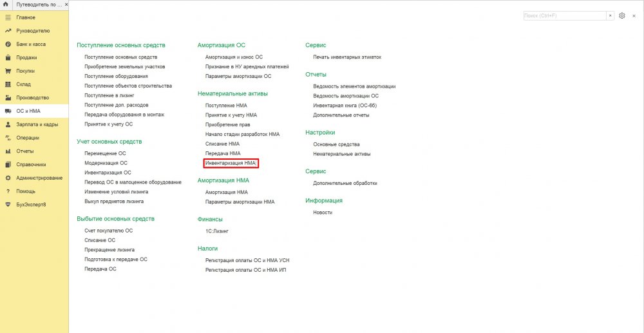Open the Покупки shopping cart icon

8,71
